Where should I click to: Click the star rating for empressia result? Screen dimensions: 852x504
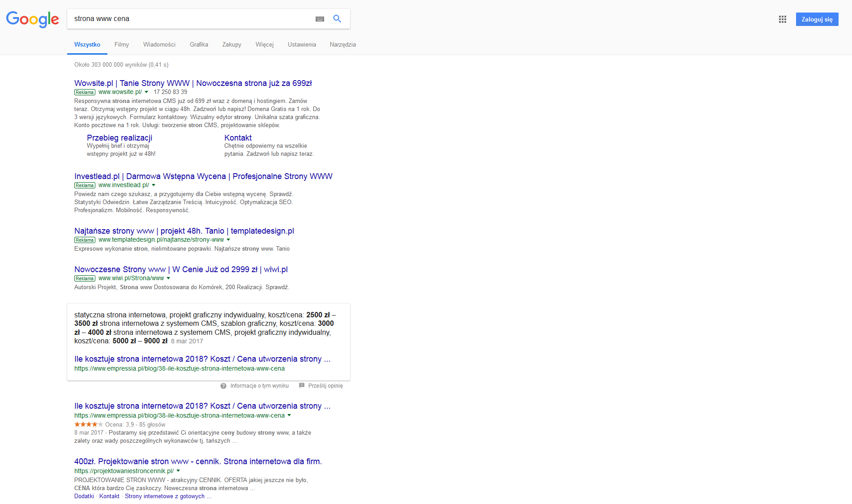tap(89, 424)
